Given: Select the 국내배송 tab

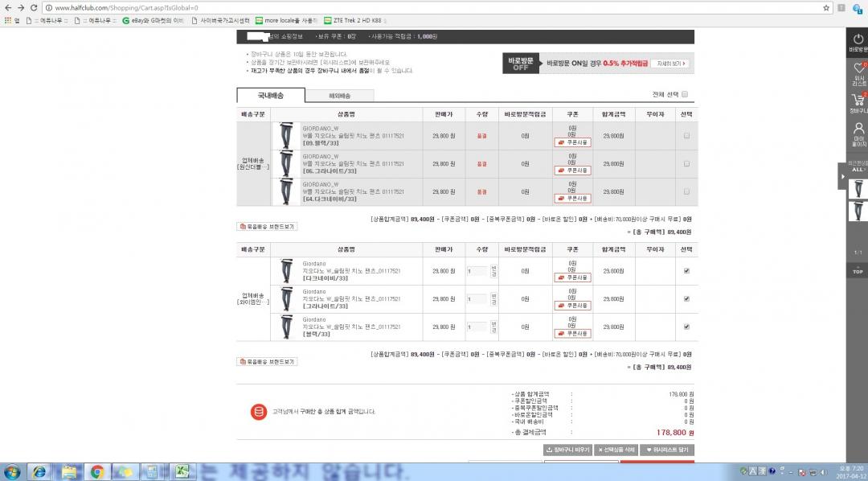Looking at the screenshot, I should coord(271,95).
